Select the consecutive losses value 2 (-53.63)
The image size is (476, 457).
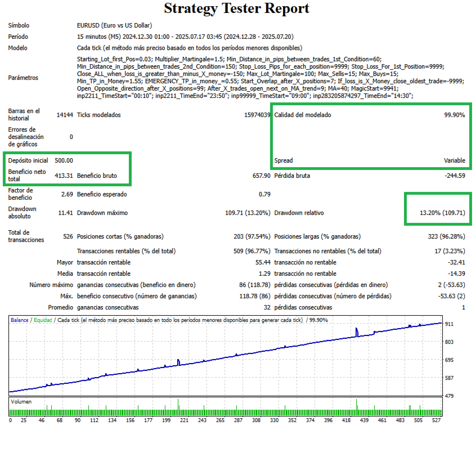coord(451,285)
